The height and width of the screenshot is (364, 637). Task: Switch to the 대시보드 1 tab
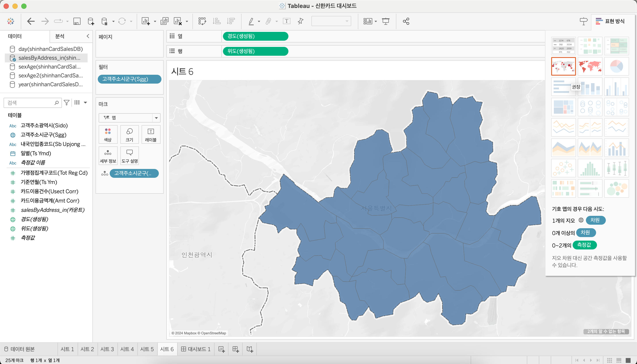(x=196, y=349)
